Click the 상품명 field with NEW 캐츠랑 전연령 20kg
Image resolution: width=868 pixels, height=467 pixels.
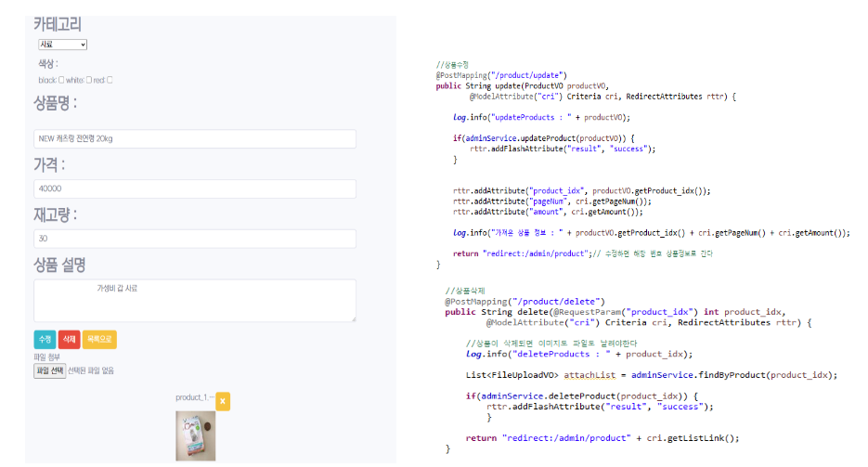[195, 138]
